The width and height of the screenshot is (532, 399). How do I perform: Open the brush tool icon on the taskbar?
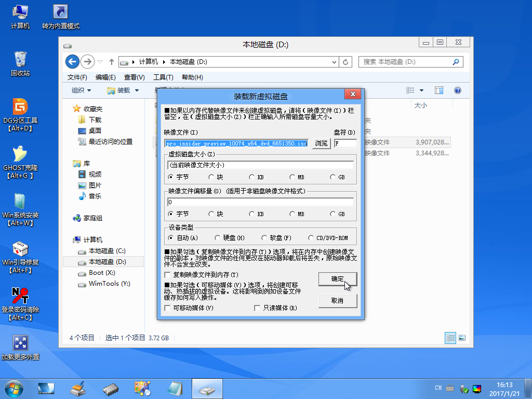(78, 389)
